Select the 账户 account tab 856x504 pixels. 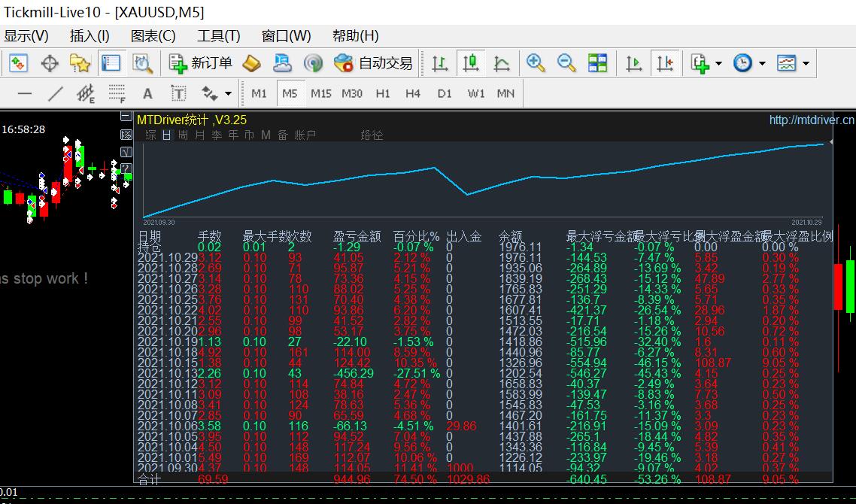coord(305,135)
